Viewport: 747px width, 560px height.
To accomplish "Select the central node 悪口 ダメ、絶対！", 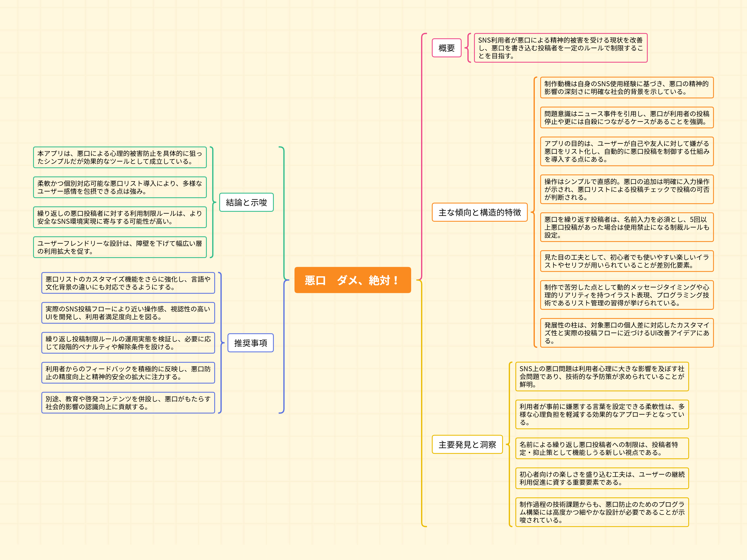I will [x=352, y=280].
